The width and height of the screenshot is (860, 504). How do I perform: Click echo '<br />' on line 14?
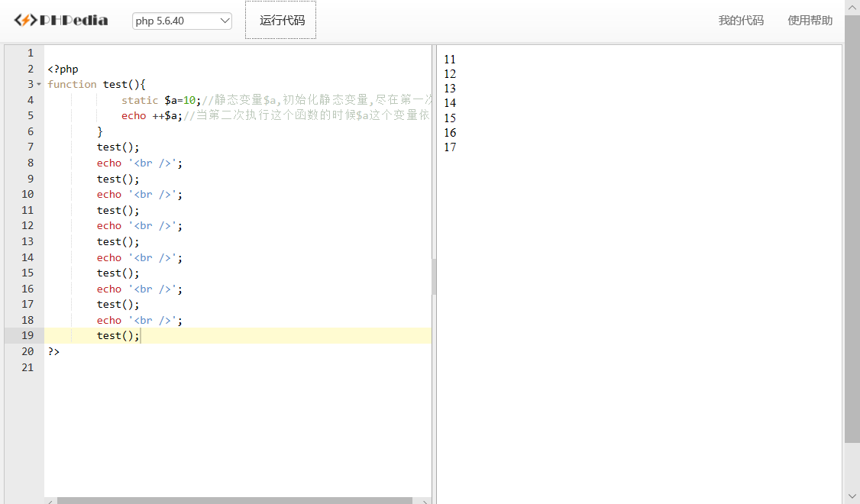pos(139,257)
